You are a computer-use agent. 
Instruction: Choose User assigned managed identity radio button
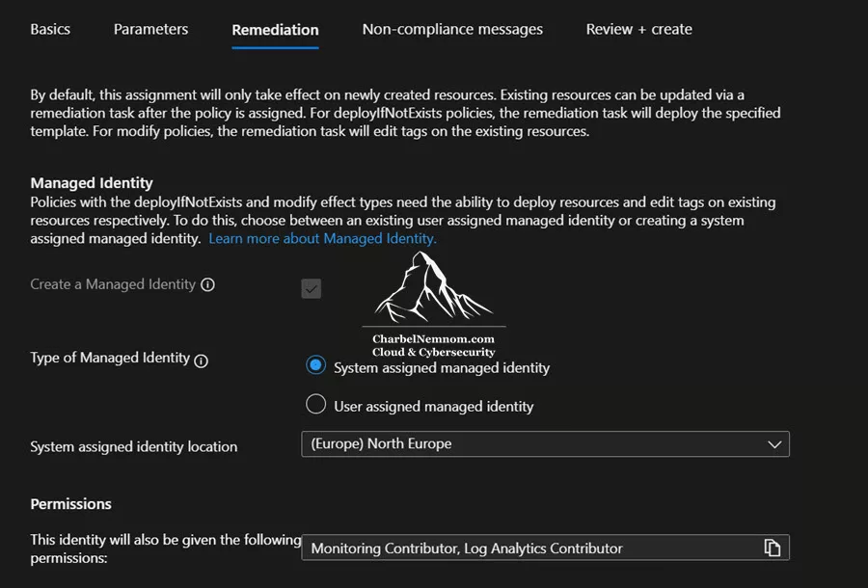(315, 404)
